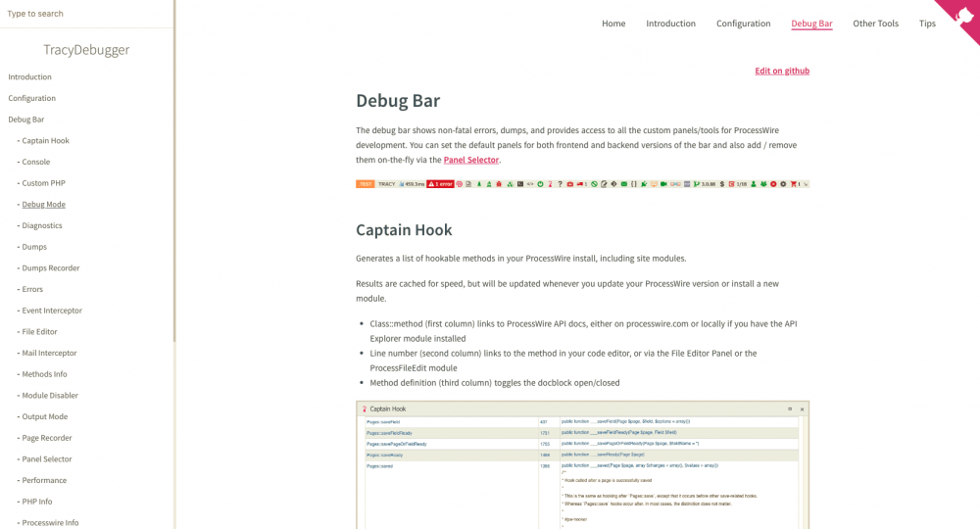Go to Performance in the sidebar
This screenshot has width=980, height=529.
pyautogui.click(x=44, y=480)
